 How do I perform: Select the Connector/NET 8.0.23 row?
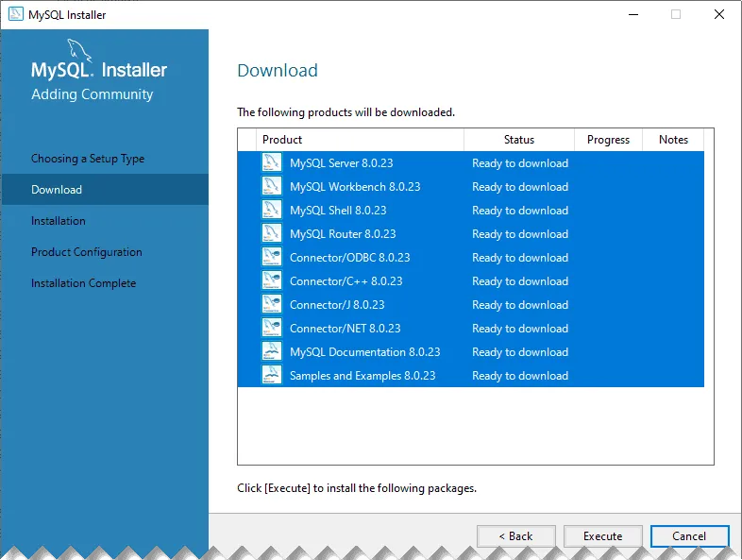tap(471, 329)
